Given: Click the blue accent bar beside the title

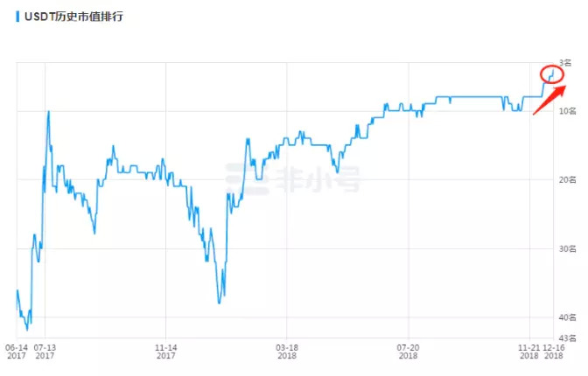Looking at the screenshot, I should tap(17, 16).
